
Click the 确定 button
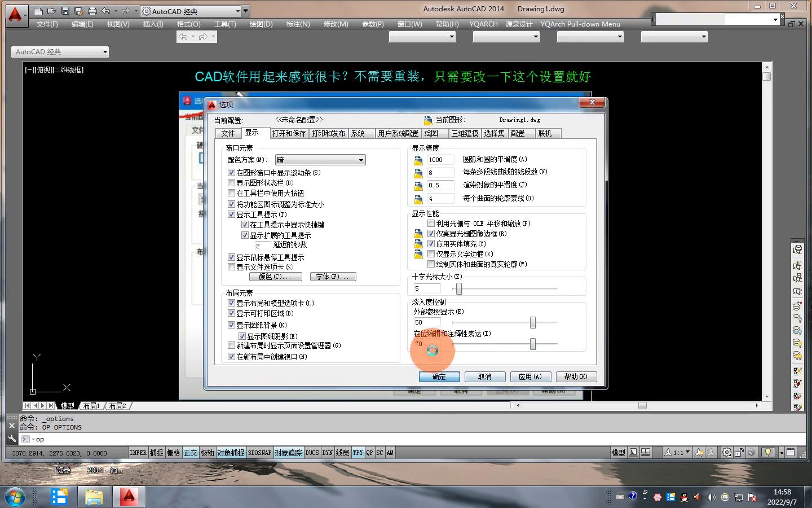(x=439, y=376)
